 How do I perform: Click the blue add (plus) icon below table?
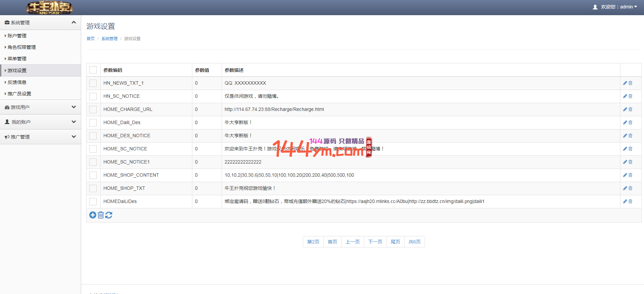pyautogui.click(x=93, y=215)
